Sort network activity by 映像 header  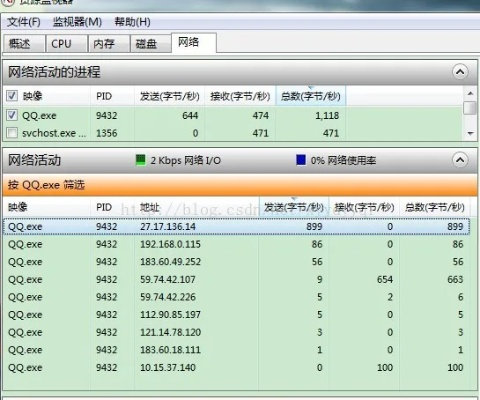coord(47,207)
